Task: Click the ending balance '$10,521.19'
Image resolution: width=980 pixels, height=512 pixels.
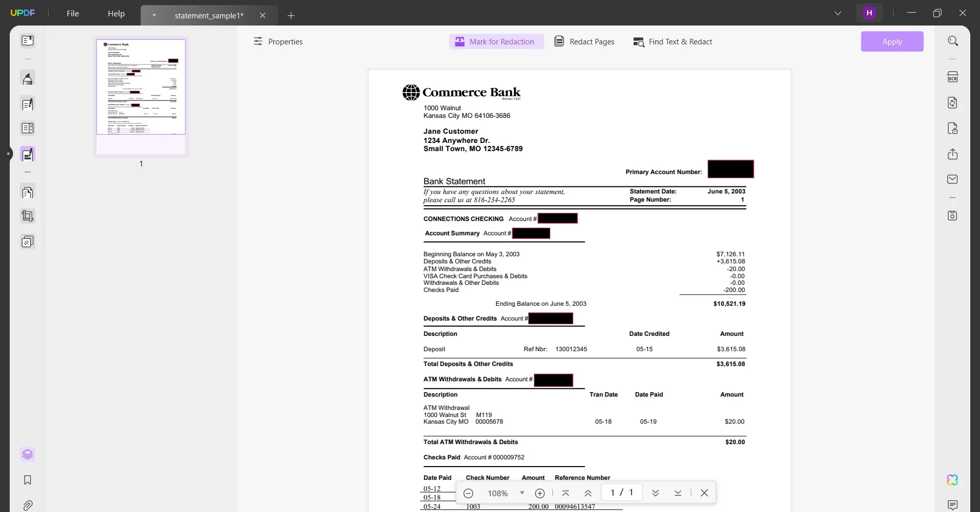Action: [x=729, y=304]
